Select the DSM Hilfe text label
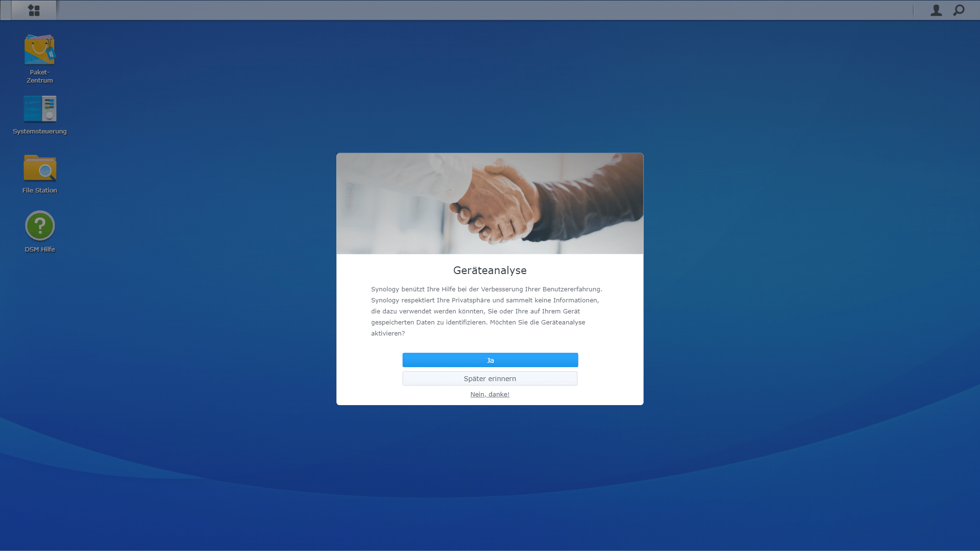The width and height of the screenshot is (980, 551). coord(39,249)
